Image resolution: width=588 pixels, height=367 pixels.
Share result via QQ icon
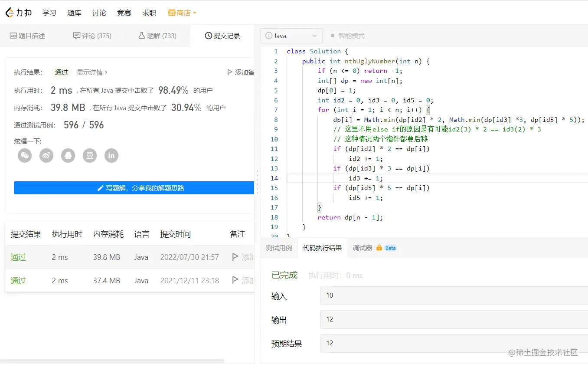click(68, 155)
